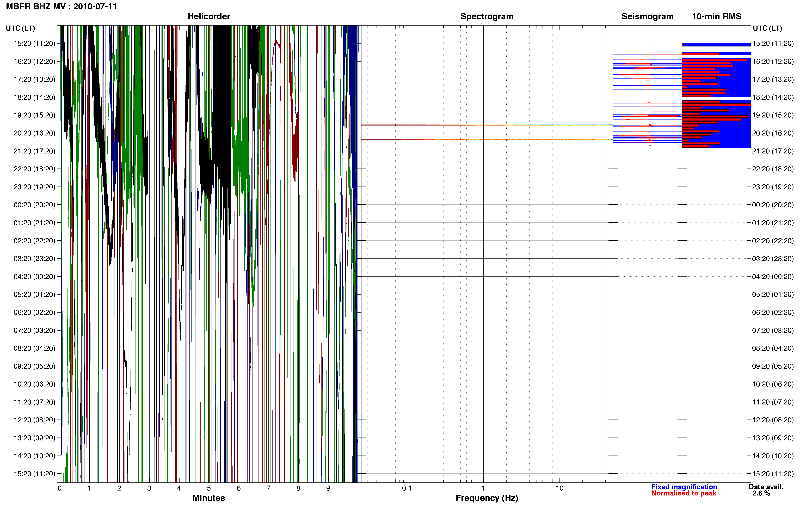Select the 10-min RMS panel heading
Image resolution: width=812 pixels, height=508 pixels.
click(x=716, y=16)
